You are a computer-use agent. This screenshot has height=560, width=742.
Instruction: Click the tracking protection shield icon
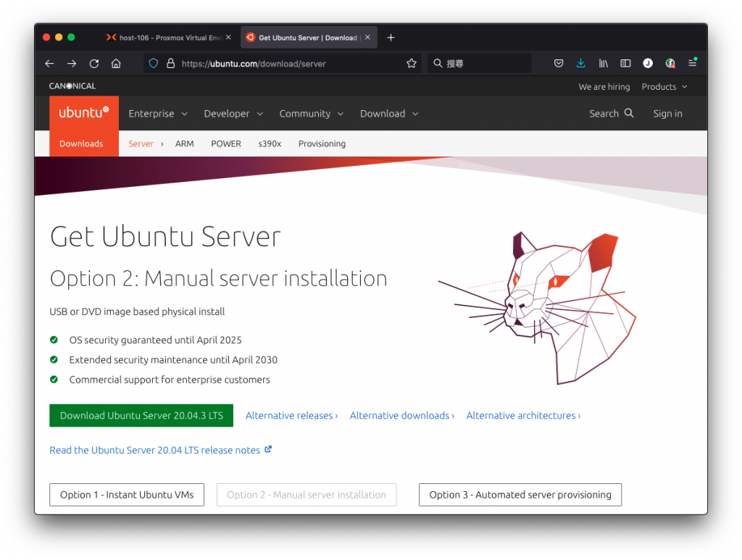point(154,63)
